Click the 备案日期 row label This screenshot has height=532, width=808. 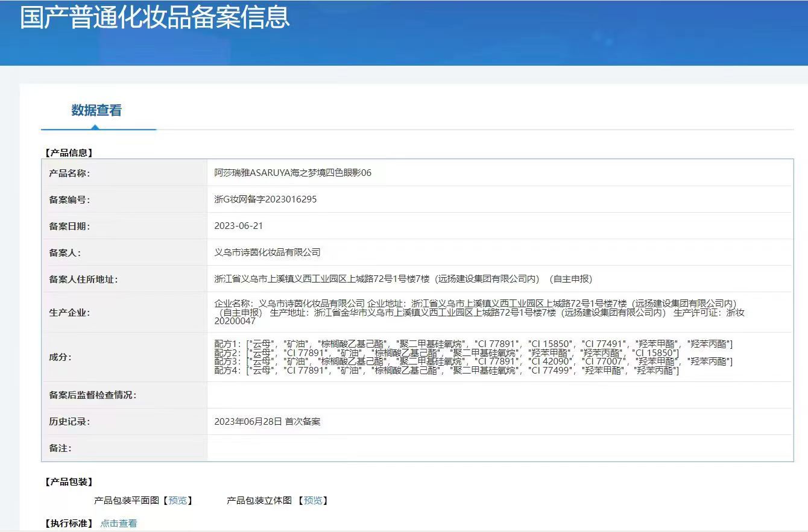click(x=69, y=227)
